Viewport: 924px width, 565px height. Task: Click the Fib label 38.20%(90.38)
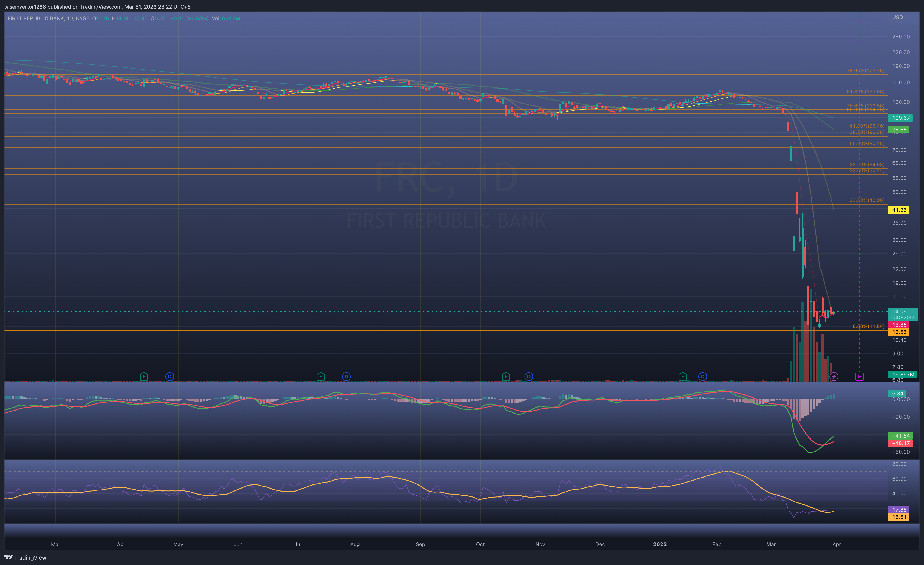point(867,132)
